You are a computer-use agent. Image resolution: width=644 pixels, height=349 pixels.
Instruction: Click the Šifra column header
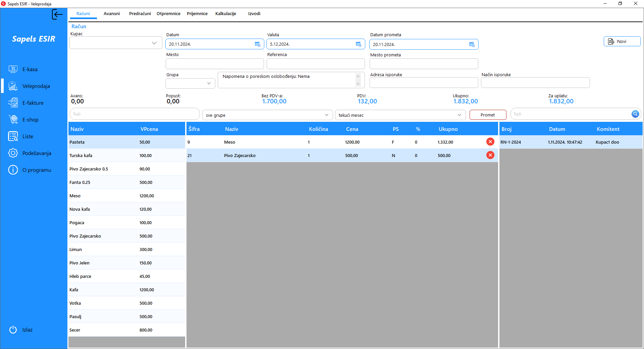click(x=194, y=129)
